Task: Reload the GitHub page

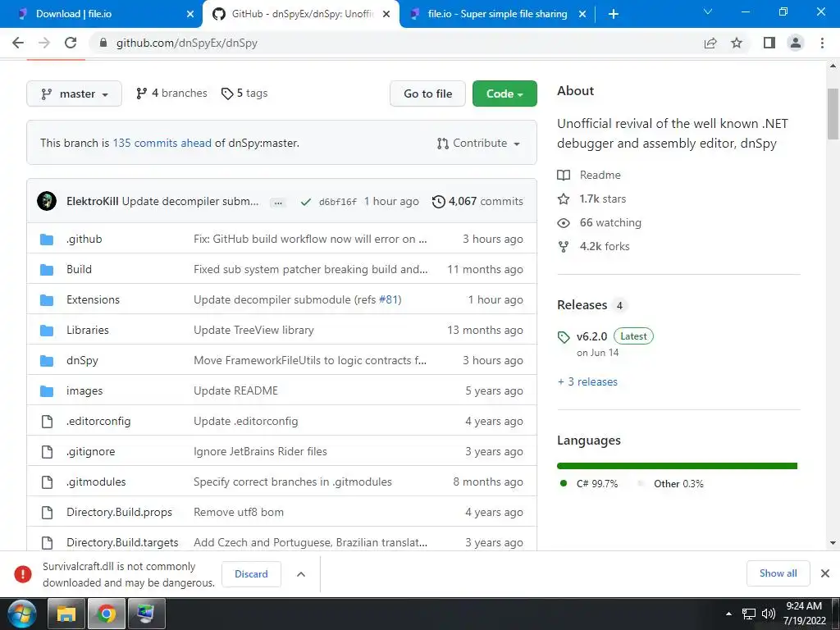Action: (x=71, y=43)
